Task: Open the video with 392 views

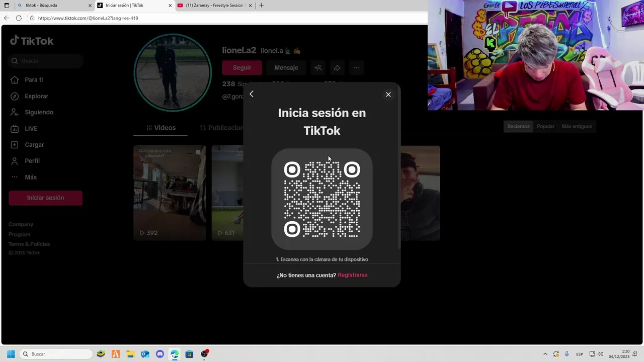Action: (170, 193)
